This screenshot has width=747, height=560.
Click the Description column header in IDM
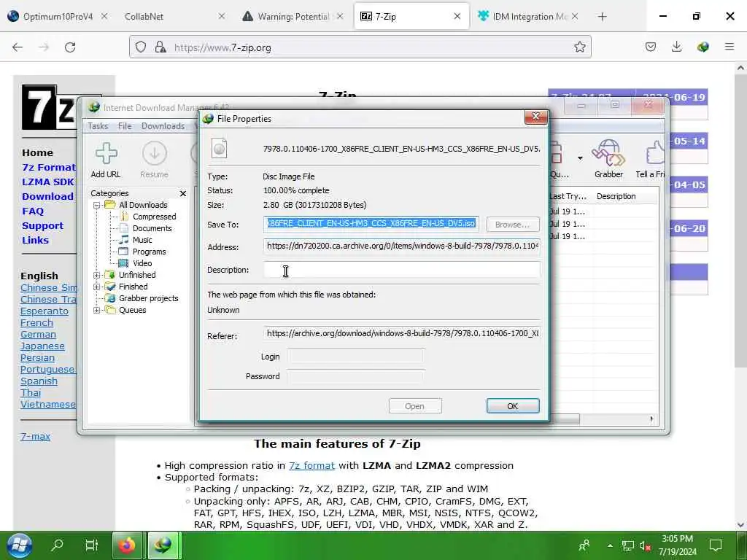coord(616,196)
